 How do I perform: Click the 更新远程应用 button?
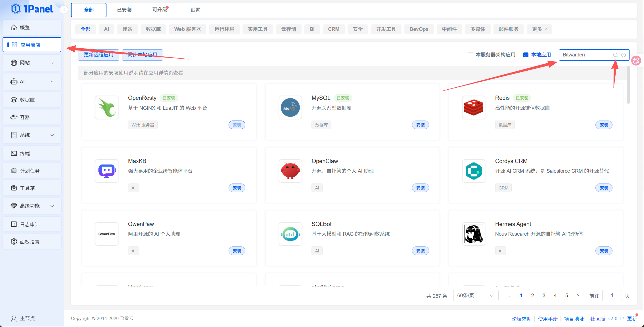tap(99, 55)
